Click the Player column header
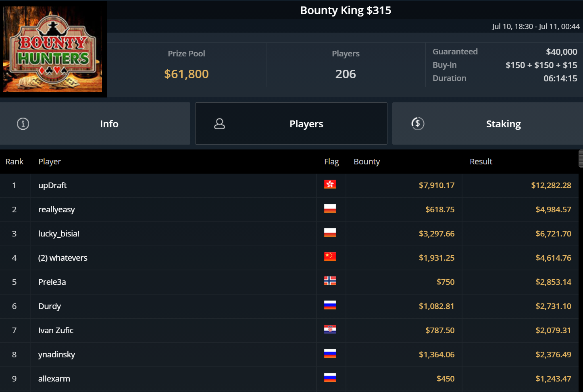Image resolution: width=583 pixels, height=392 pixels. pyautogui.click(x=50, y=162)
